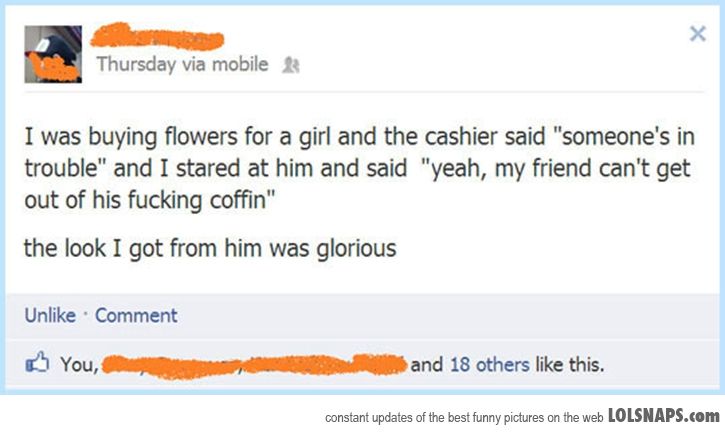
Task: Click the word 'coffin' in the post
Action: [x=240, y=196]
